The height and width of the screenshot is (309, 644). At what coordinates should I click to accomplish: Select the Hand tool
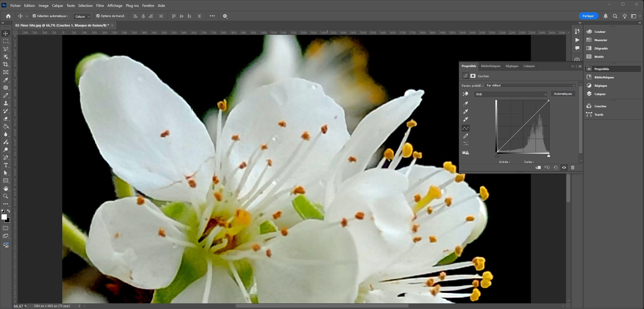pos(6,188)
